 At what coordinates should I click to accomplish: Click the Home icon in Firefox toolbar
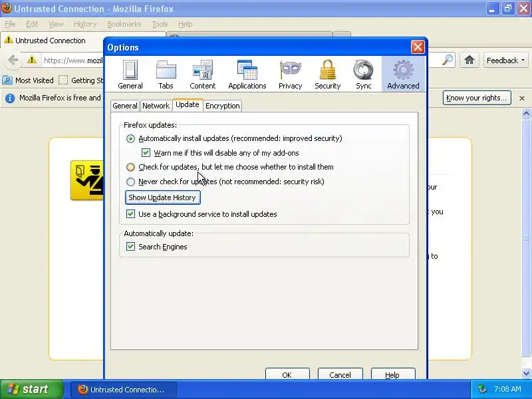[x=469, y=61]
